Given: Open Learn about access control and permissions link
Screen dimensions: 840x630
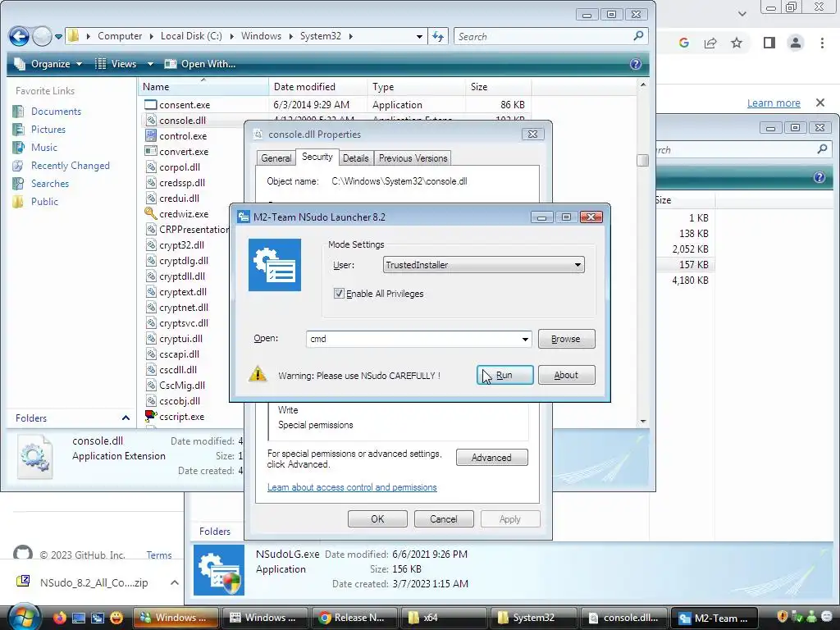Looking at the screenshot, I should (x=352, y=487).
